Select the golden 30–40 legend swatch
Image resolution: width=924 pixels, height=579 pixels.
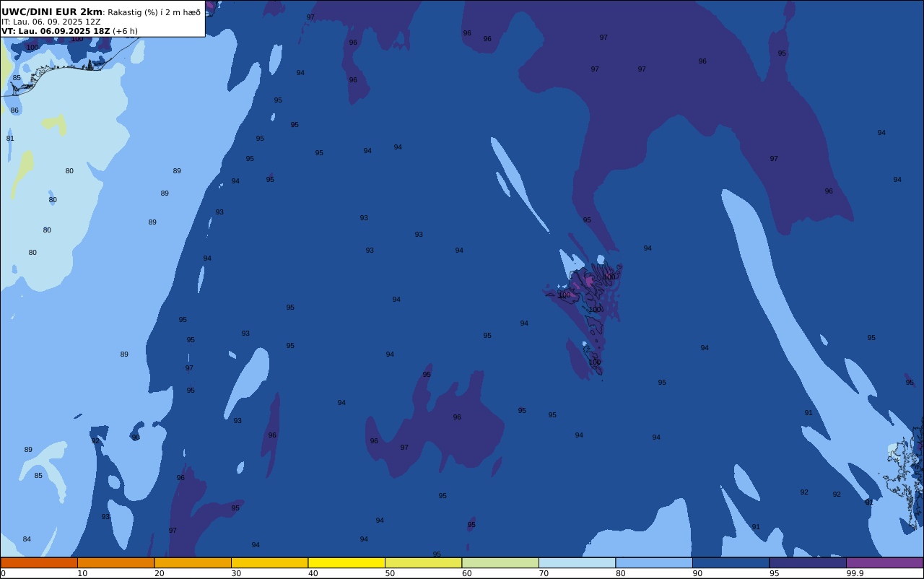point(269,562)
